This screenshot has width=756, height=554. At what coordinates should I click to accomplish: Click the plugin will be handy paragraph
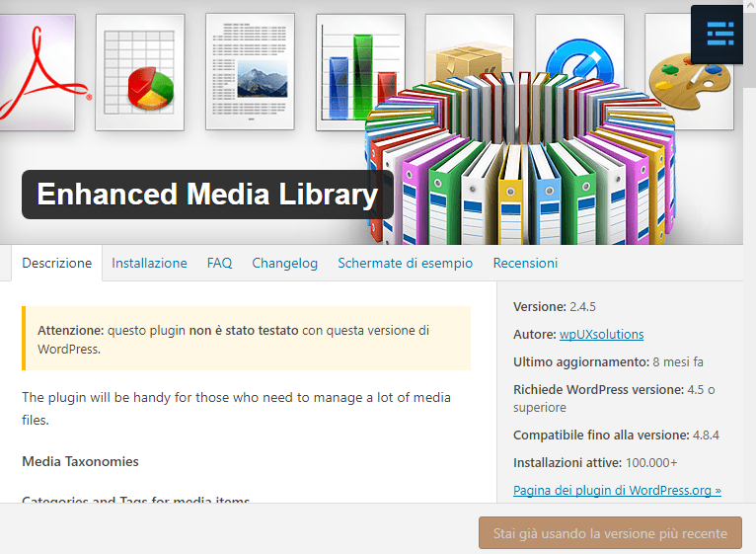(236, 408)
